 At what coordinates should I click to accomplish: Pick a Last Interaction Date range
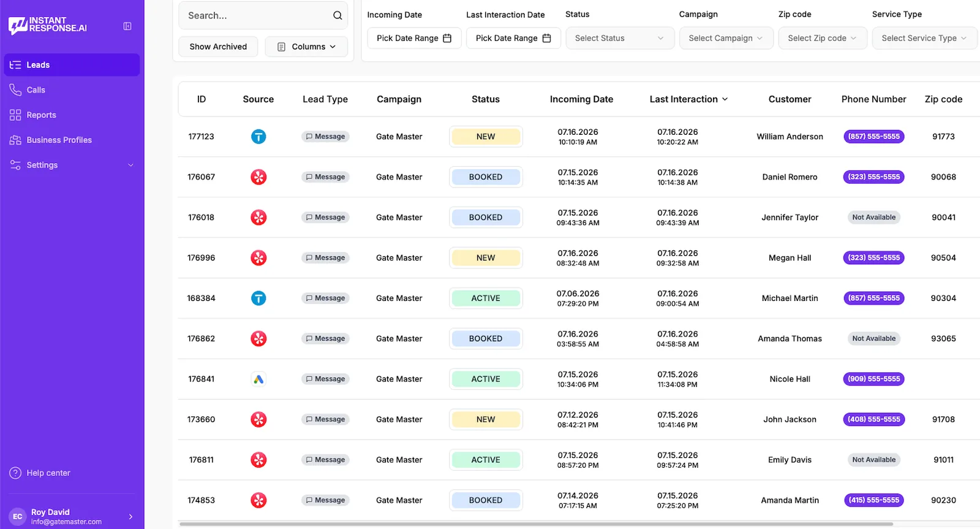[x=513, y=38]
